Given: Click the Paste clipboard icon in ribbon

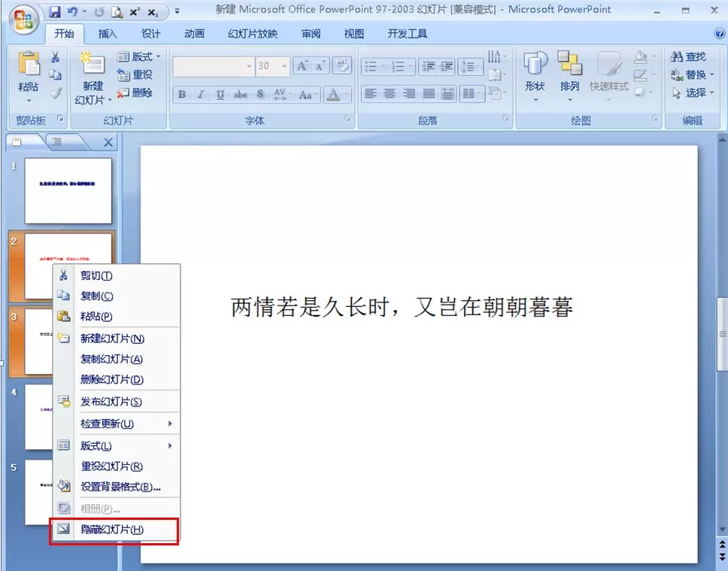Looking at the screenshot, I should pos(29,63).
